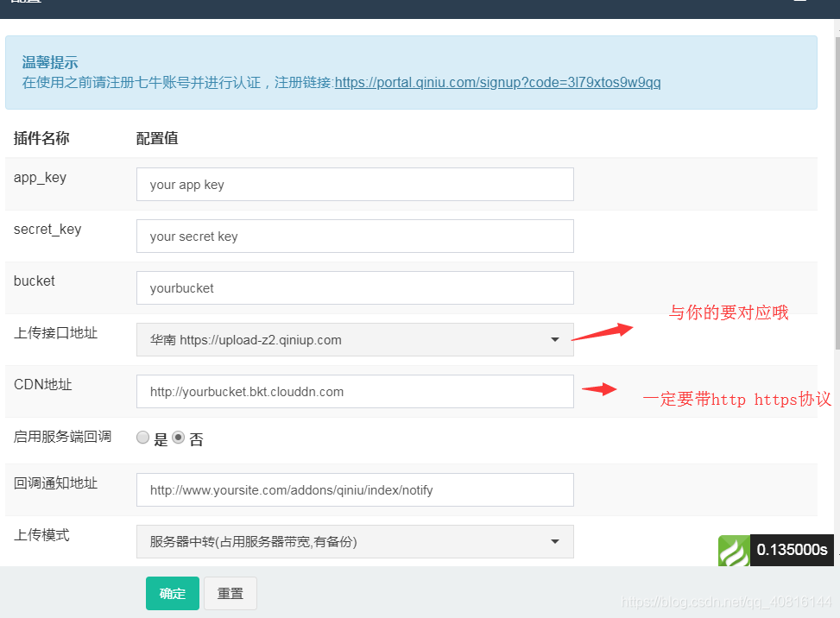The width and height of the screenshot is (840, 618).
Task: Click the 启用服务端回调 row label
Action: point(63,437)
